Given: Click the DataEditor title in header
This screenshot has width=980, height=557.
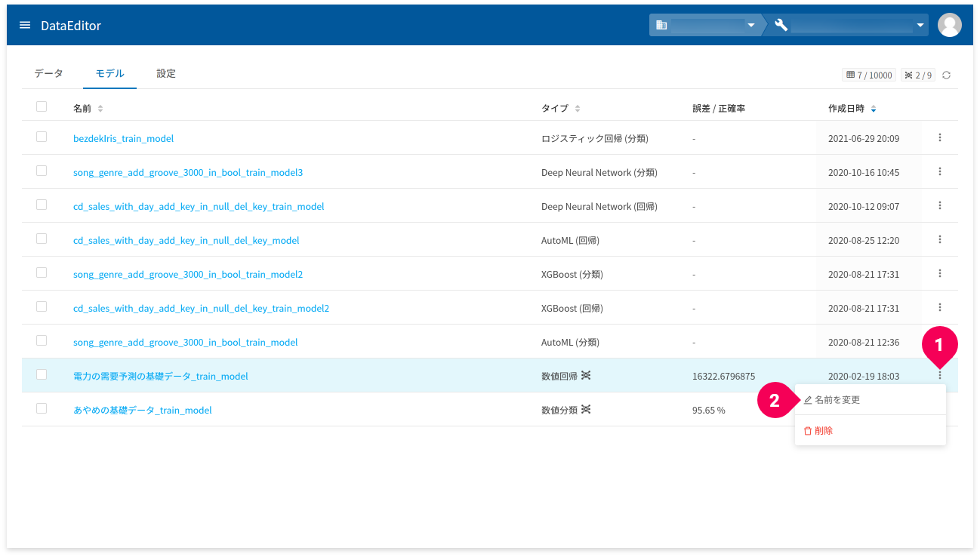Looking at the screenshot, I should (71, 26).
